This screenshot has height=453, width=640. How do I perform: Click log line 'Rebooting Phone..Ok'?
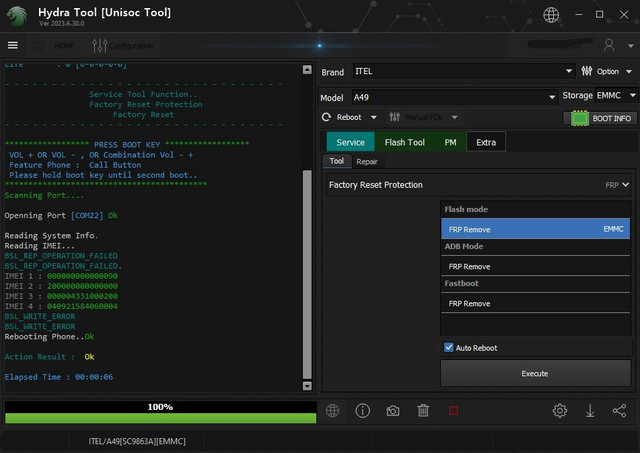[49, 336]
